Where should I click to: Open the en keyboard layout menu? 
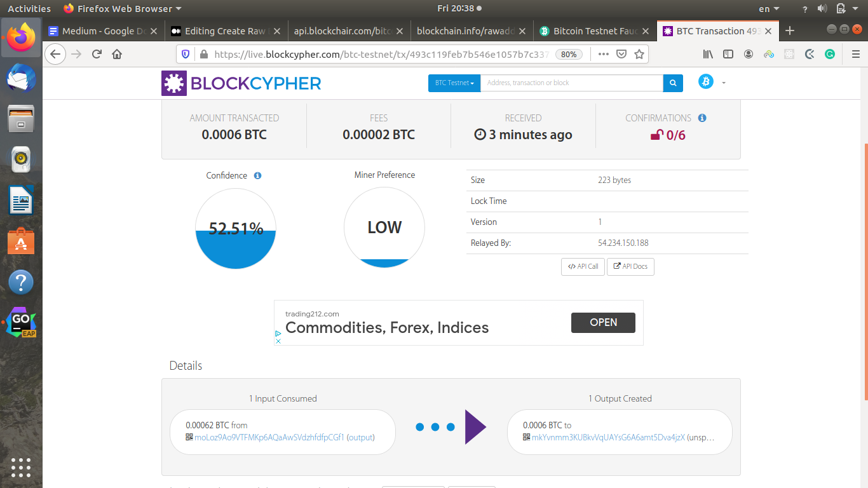(769, 9)
